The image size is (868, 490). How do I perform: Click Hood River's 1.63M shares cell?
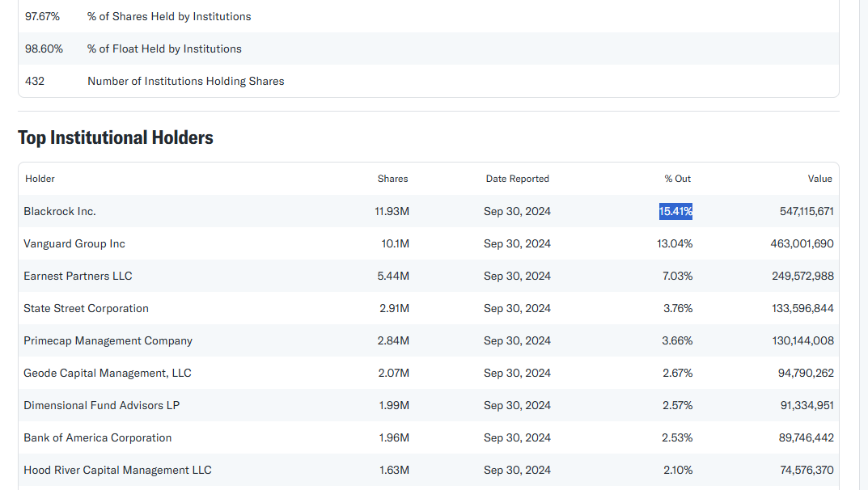click(x=394, y=470)
